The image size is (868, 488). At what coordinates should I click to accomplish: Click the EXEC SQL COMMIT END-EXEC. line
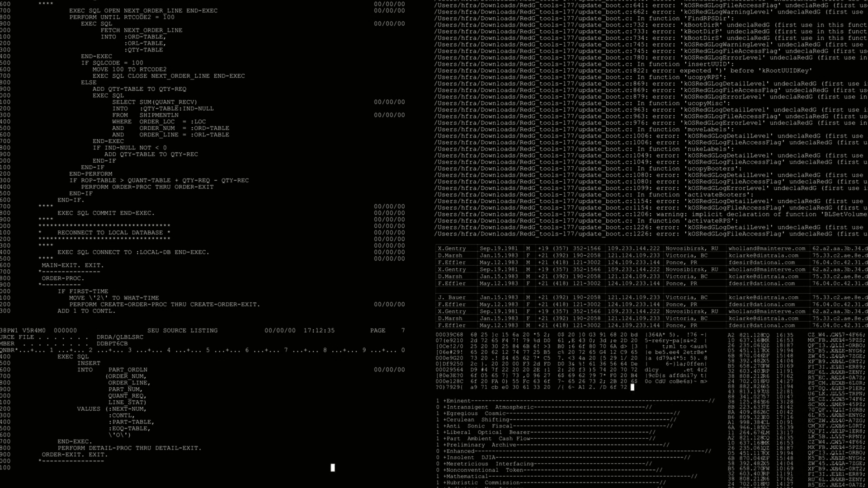click(106, 213)
